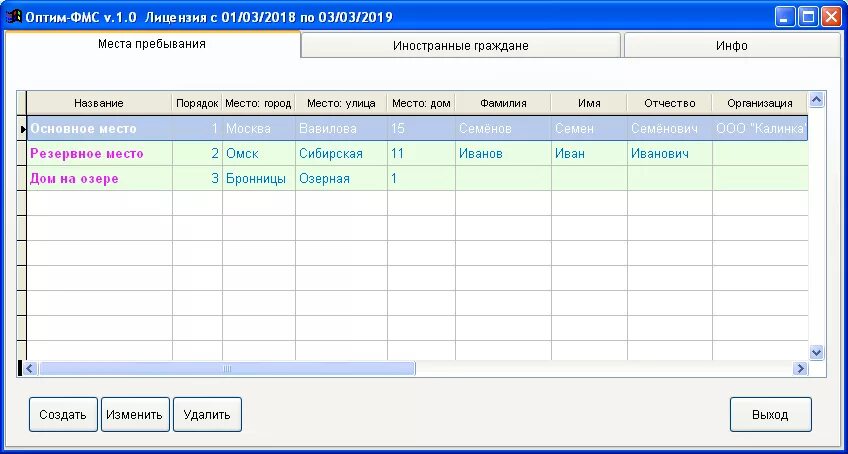Click the Сибирская street cell
The width and height of the screenshot is (848, 454).
(341, 154)
